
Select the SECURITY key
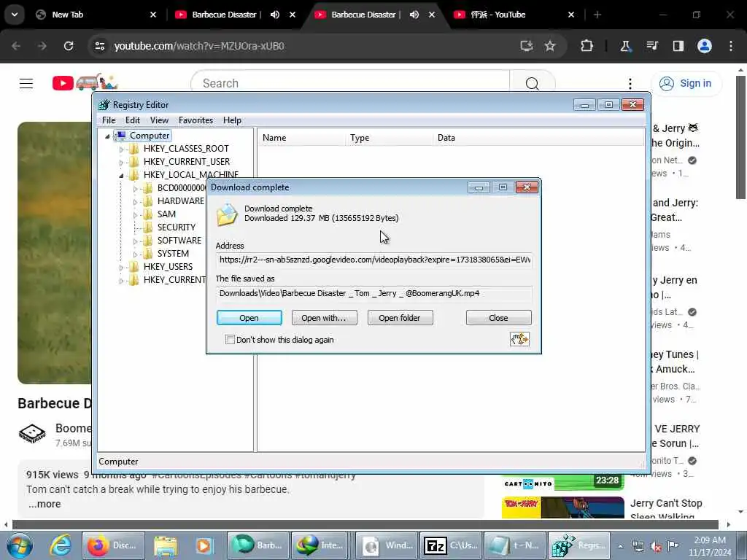(x=177, y=227)
